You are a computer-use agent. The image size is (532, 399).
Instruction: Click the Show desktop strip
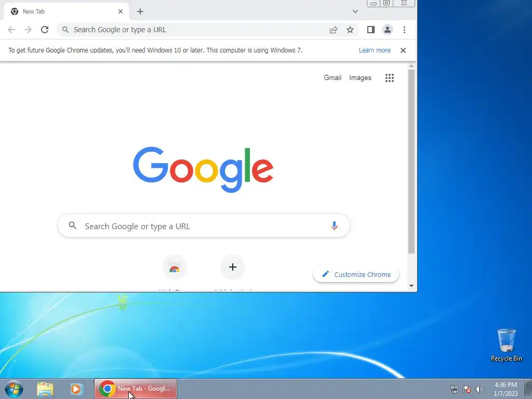click(528, 389)
